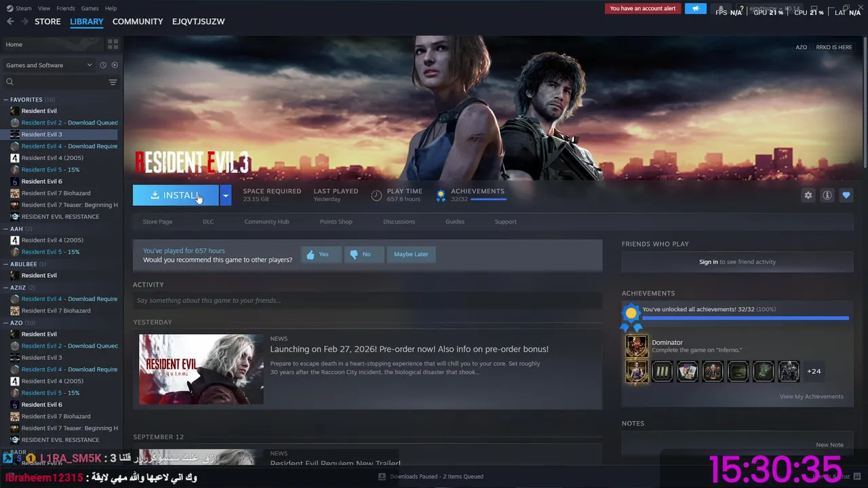Open View My Achievements link
868x488 pixels.
point(811,396)
